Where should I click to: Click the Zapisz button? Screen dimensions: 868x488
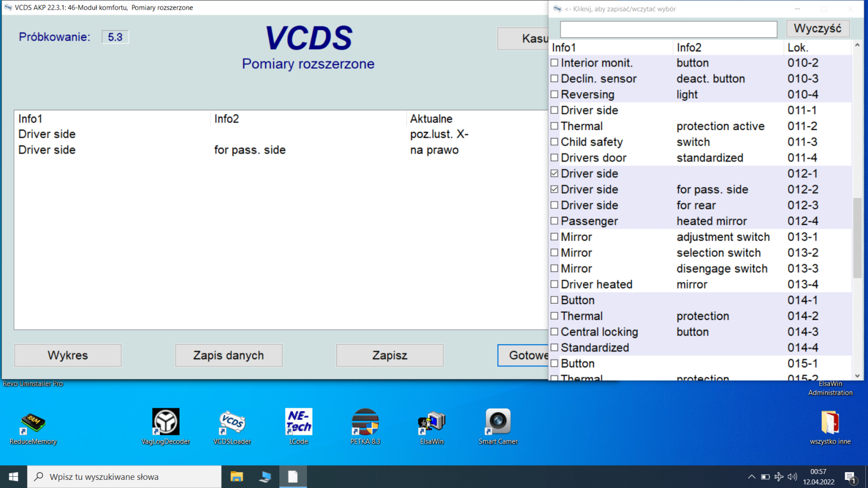(390, 355)
